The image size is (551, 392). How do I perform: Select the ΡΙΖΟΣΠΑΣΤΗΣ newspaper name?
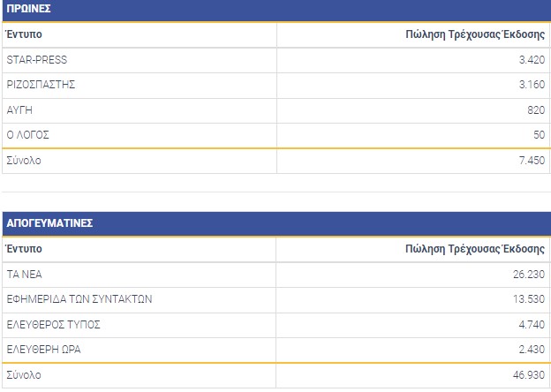[41, 85]
